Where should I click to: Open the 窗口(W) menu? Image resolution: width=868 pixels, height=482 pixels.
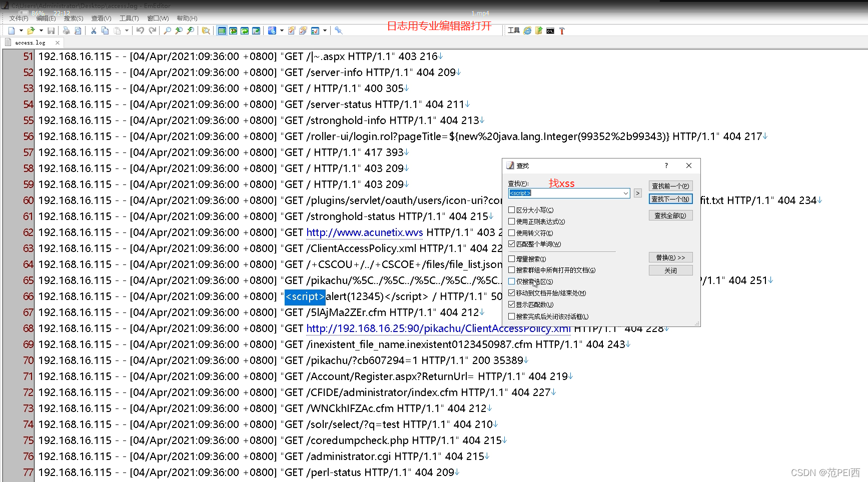(x=158, y=18)
